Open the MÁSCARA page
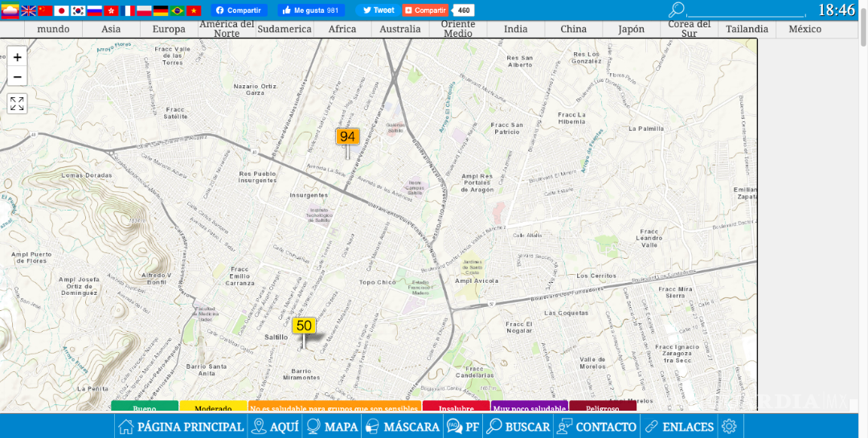The height and width of the screenshot is (438, 868). [402, 427]
